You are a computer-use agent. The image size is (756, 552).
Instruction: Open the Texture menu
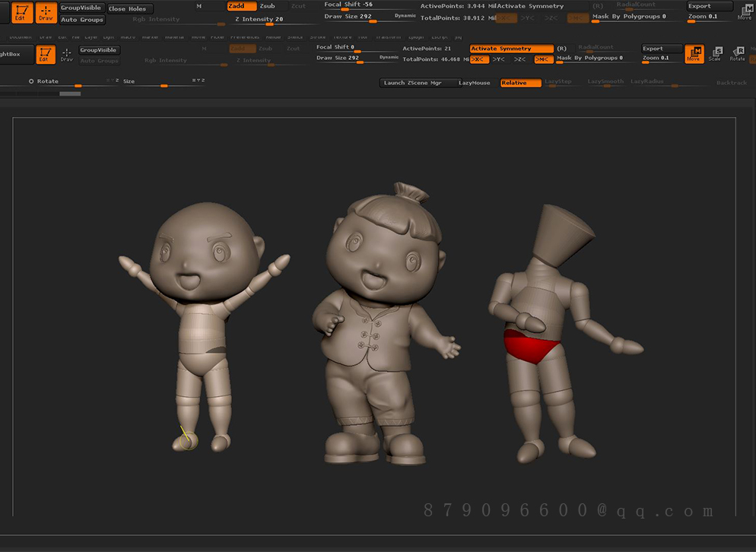coord(342,37)
